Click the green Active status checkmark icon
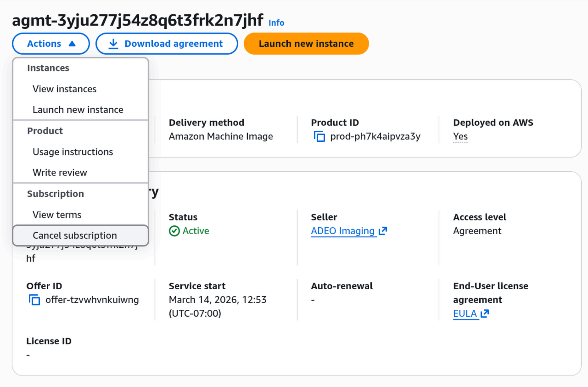 (x=174, y=231)
